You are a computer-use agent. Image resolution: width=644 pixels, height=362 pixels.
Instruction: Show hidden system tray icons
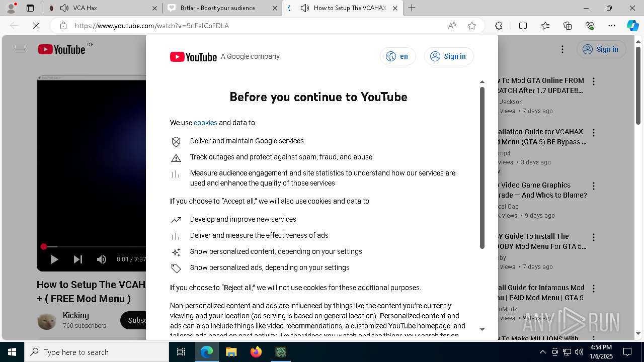coord(542,352)
